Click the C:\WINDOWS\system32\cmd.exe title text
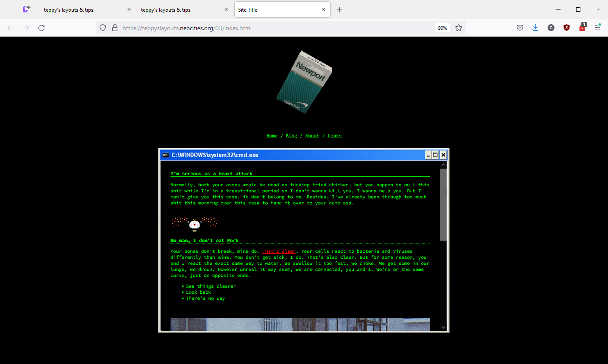 [215, 155]
